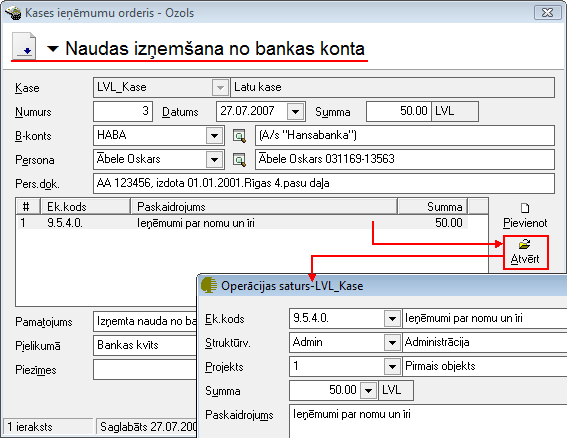Expand the operation type triangle before title
The image size is (567, 438).
click(53, 48)
